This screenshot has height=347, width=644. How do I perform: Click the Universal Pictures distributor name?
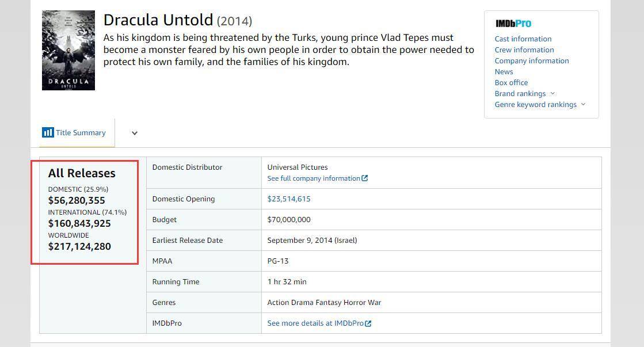(x=298, y=167)
